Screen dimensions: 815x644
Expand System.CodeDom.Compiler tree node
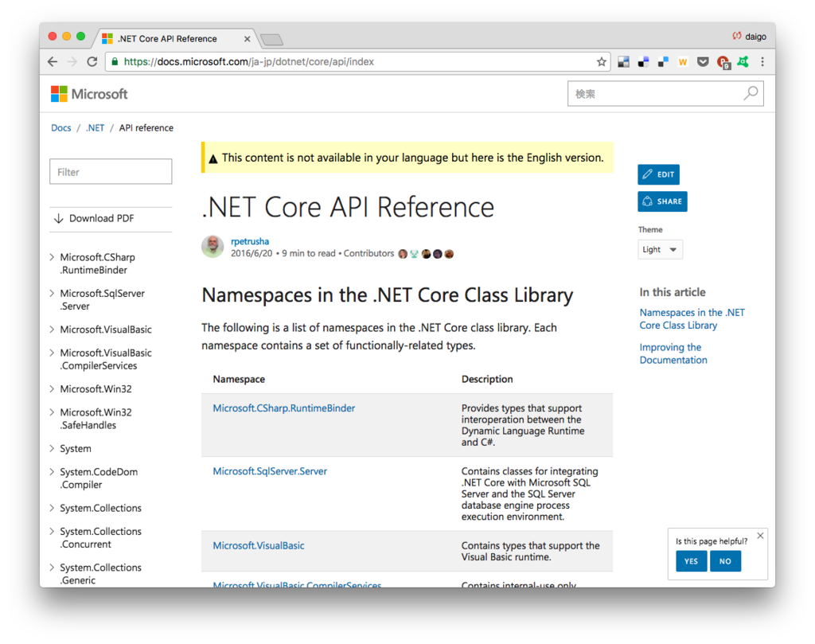pos(52,471)
